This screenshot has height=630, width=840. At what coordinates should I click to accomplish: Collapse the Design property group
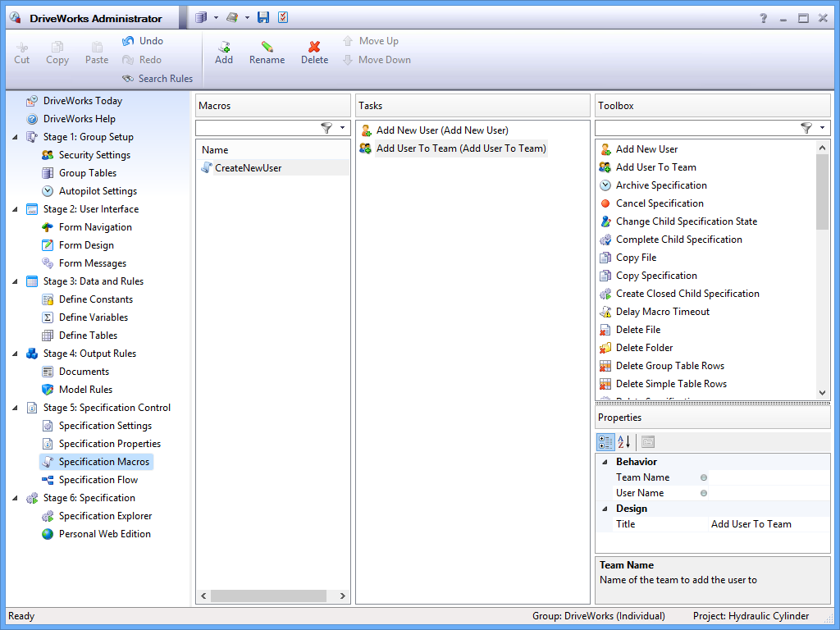[605, 509]
